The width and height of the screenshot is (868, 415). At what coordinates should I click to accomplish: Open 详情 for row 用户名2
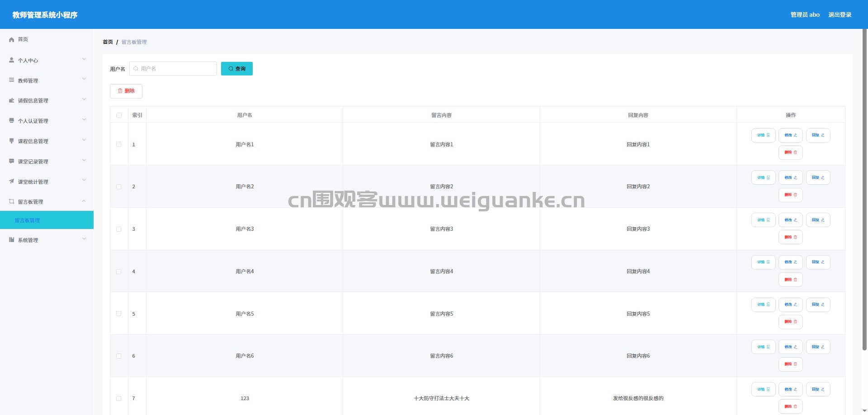pyautogui.click(x=763, y=177)
